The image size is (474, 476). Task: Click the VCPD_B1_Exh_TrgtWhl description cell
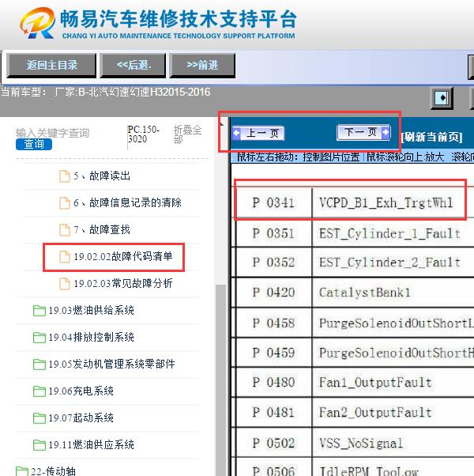pyautogui.click(x=386, y=202)
